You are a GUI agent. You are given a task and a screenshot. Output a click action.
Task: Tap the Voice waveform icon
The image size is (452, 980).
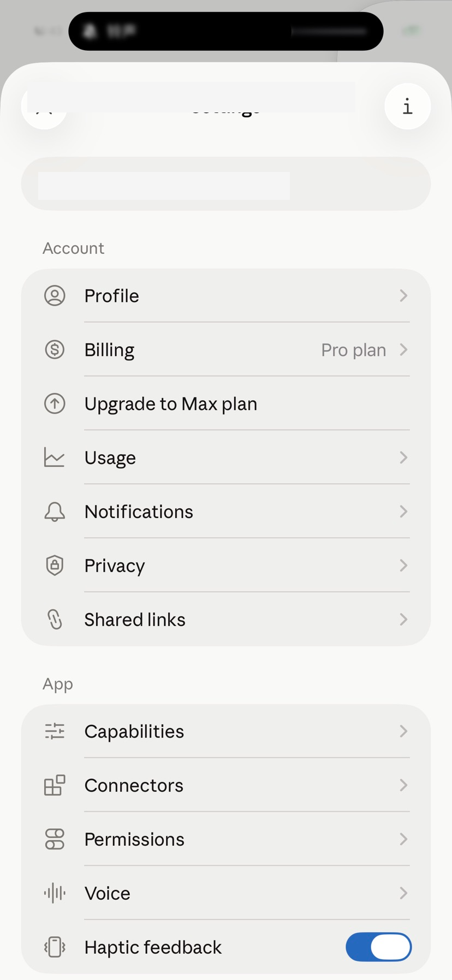pyautogui.click(x=55, y=893)
